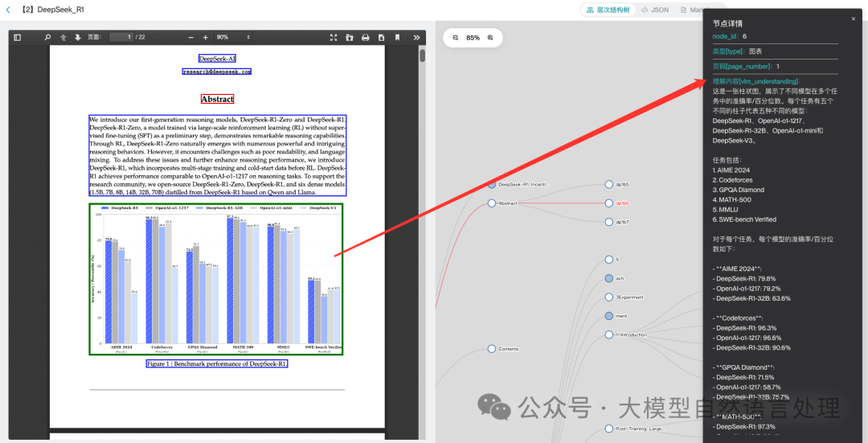Click the Figure 1 caption in PDF
Viewport: 868px width, 443px height.
coord(217,364)
